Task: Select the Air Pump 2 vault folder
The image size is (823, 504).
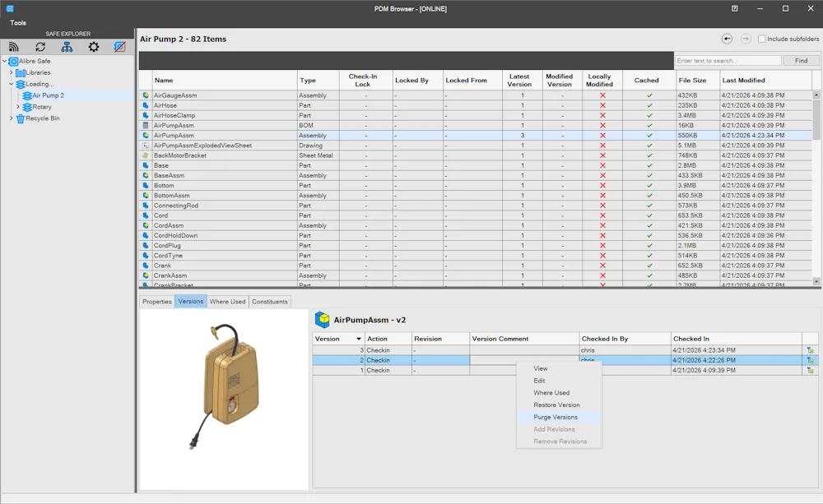Action: (49, 95)
